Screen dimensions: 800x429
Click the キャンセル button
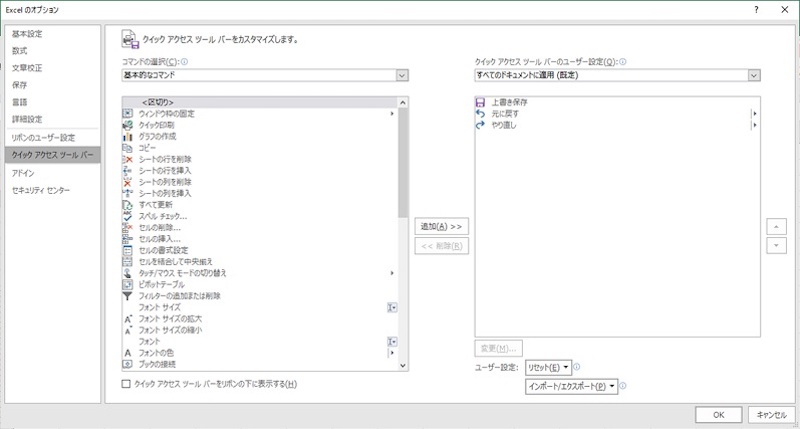(x=771, y=415)
